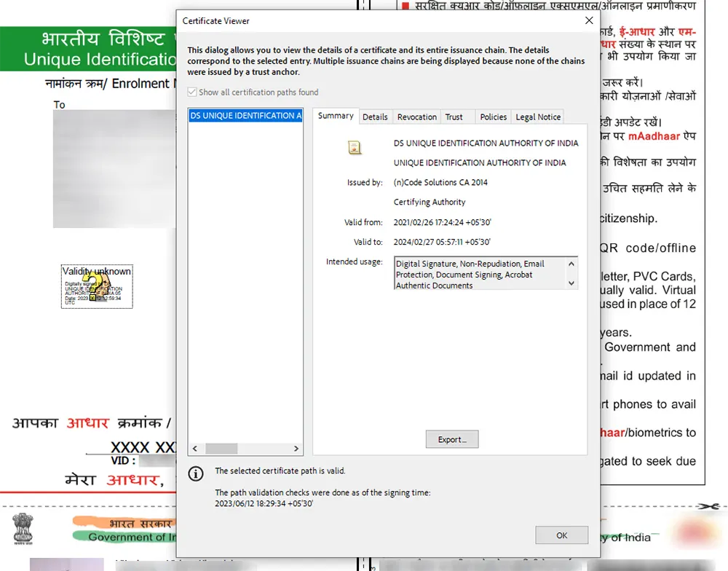Switch to the Summary tab
The image size is (728, 571).
pyautogui.click(x=335, y=116)
